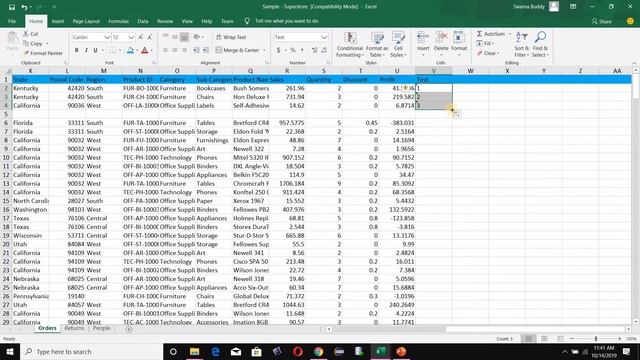The height and width of the screenshot is (360, 640).
Task: Click the Cut scissors icon
Action: click(x=26, y=34)
